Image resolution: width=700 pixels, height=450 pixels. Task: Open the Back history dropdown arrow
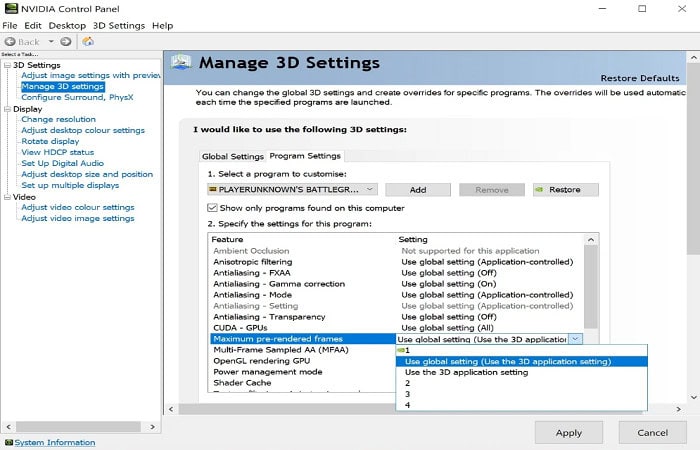pos(51,42)
